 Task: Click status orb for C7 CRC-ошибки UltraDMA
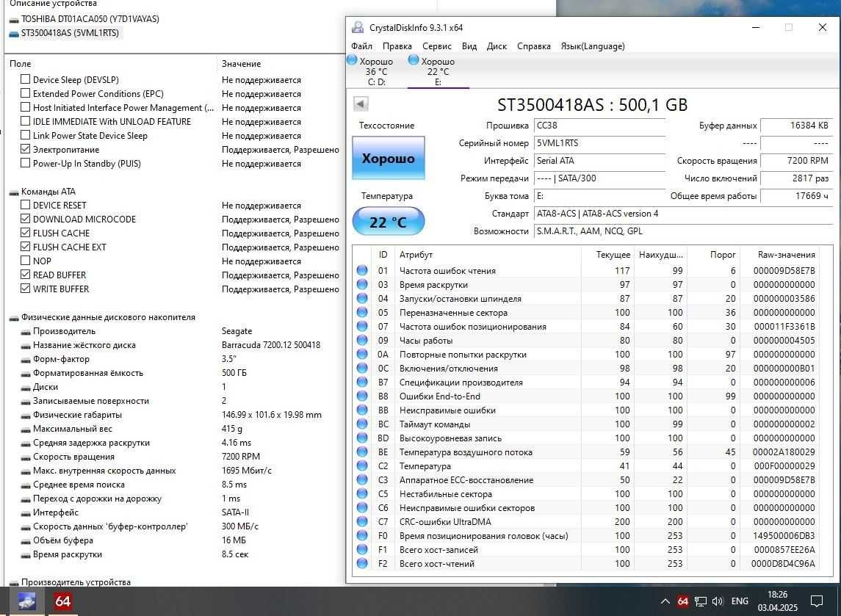tap(362, 521)
